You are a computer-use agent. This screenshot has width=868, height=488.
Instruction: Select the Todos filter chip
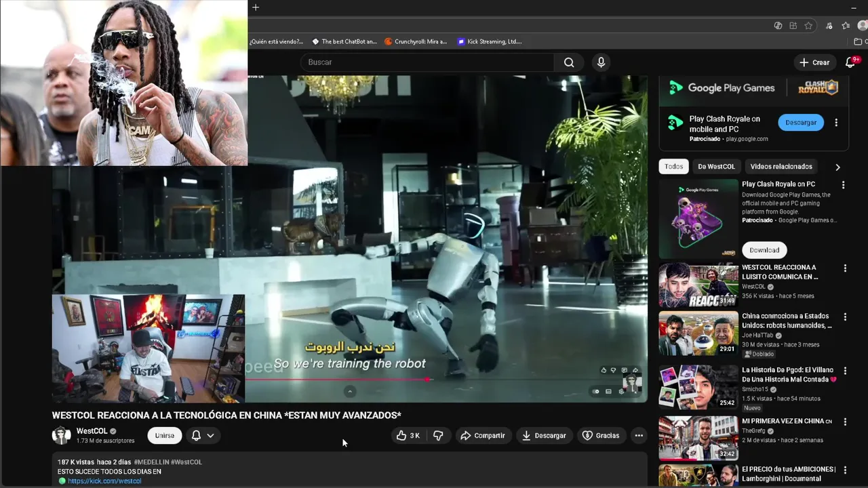click(x=673, y=167)
